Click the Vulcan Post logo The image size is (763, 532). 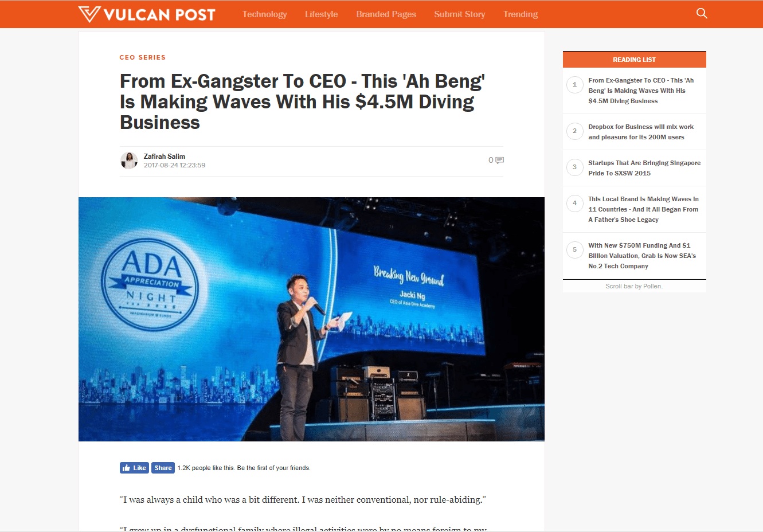click(147, 14)
